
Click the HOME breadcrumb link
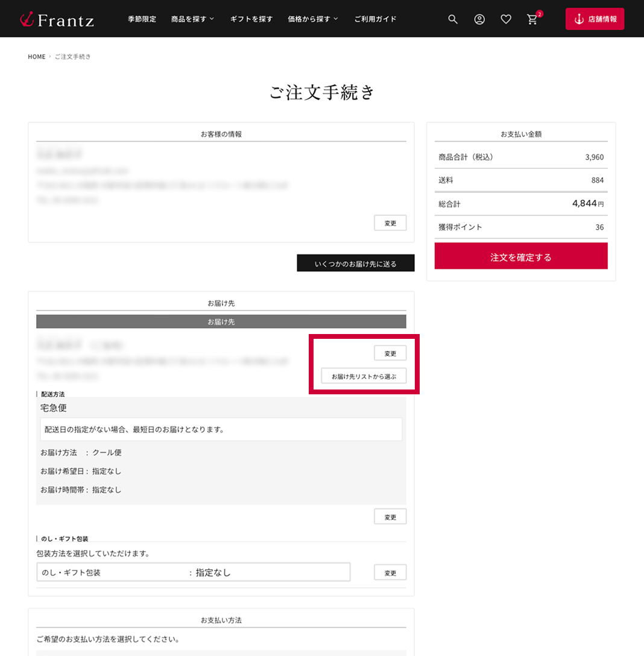[37, 57]
